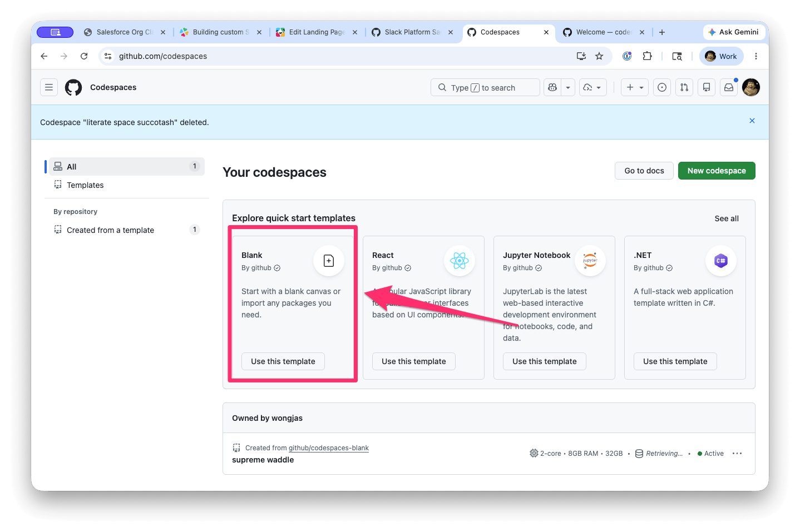Viewport: 800px width, 532px height.
Task: Open the Pull requests icon in the header
Action: tap(684, 87)
